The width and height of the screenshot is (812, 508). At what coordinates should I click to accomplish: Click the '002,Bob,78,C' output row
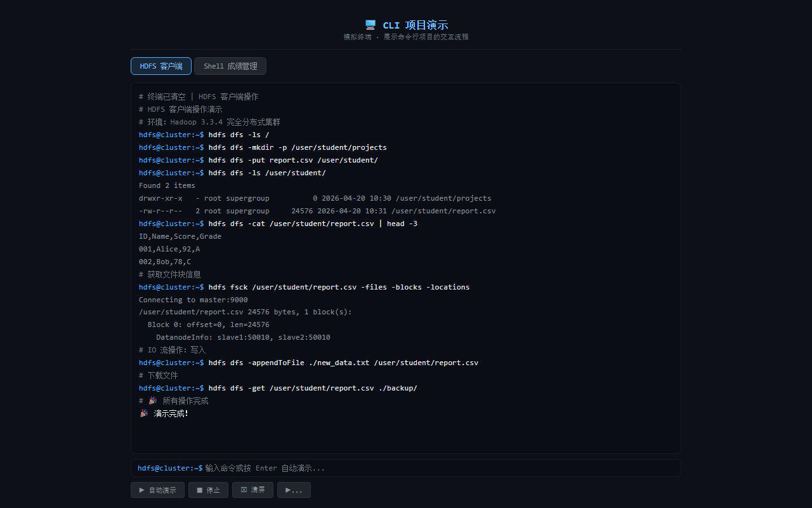[x=165, y=262]
